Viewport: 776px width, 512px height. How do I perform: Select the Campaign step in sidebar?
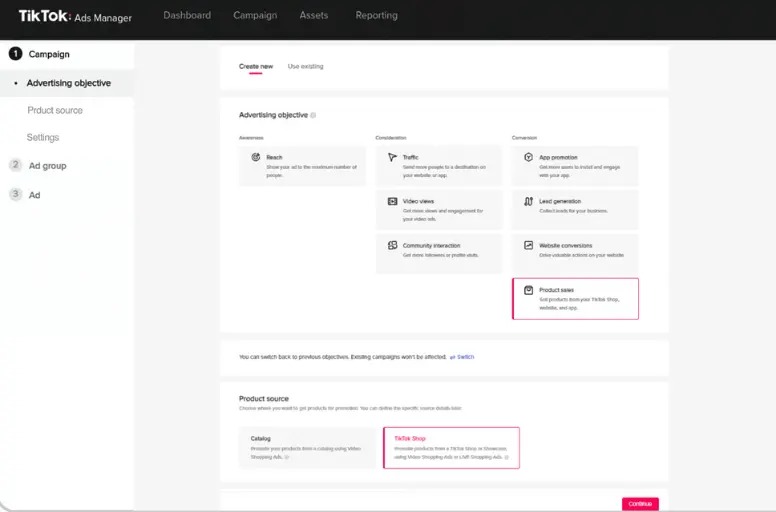click(x=49, y=54)
